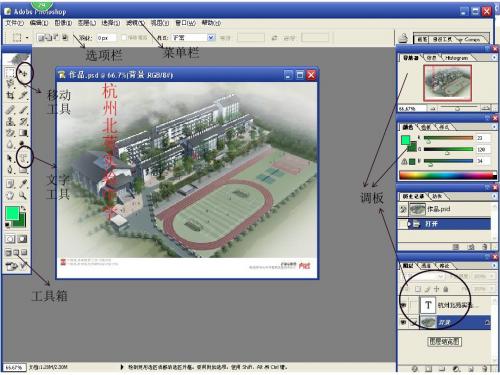Switch to the Histogram tab
The height and width of the screenshot is (375, 500).
click(456, 58)
